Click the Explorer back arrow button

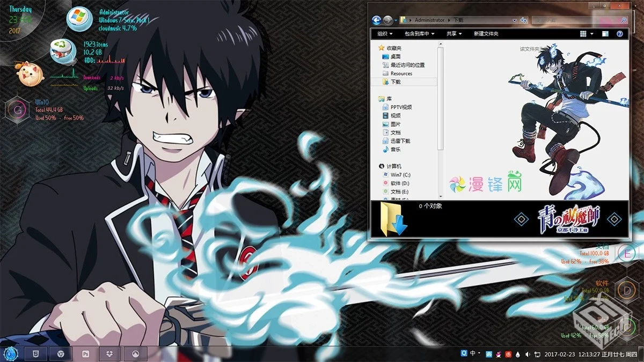[377, 20]
